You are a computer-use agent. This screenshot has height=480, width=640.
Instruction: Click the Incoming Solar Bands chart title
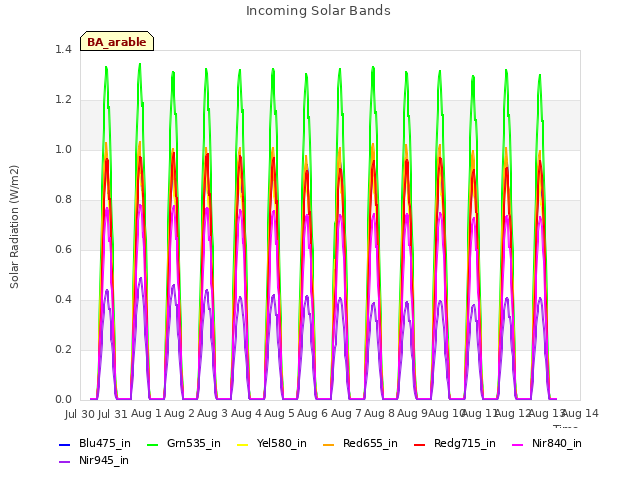click(318, 11)
